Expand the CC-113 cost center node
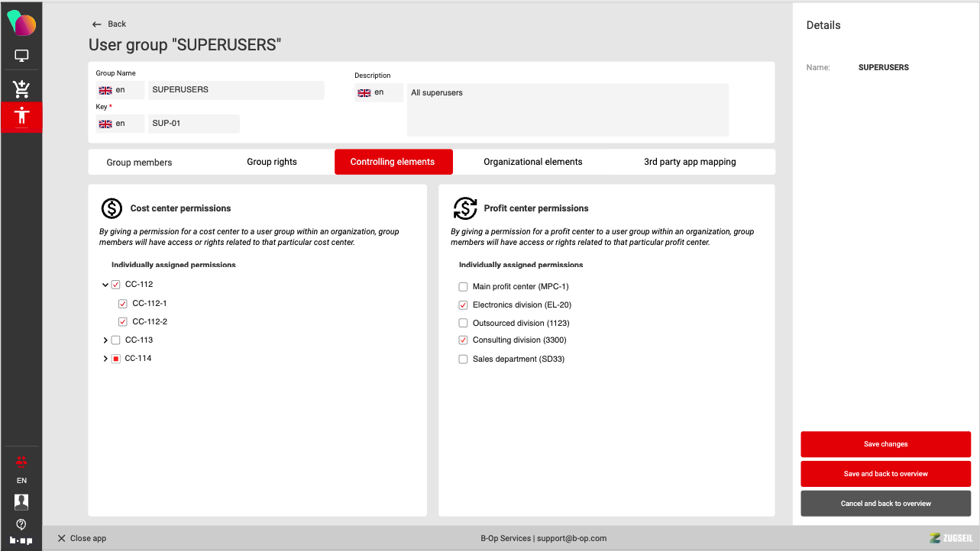This screenshot has height=551, width=980. click(x=105, y=340)
